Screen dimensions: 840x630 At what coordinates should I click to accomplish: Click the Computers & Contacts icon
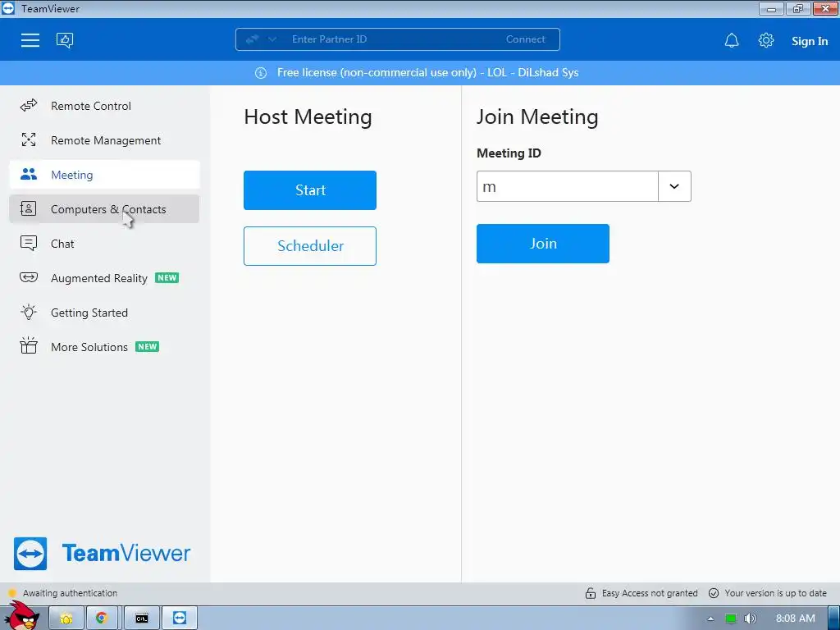[29, 208]
